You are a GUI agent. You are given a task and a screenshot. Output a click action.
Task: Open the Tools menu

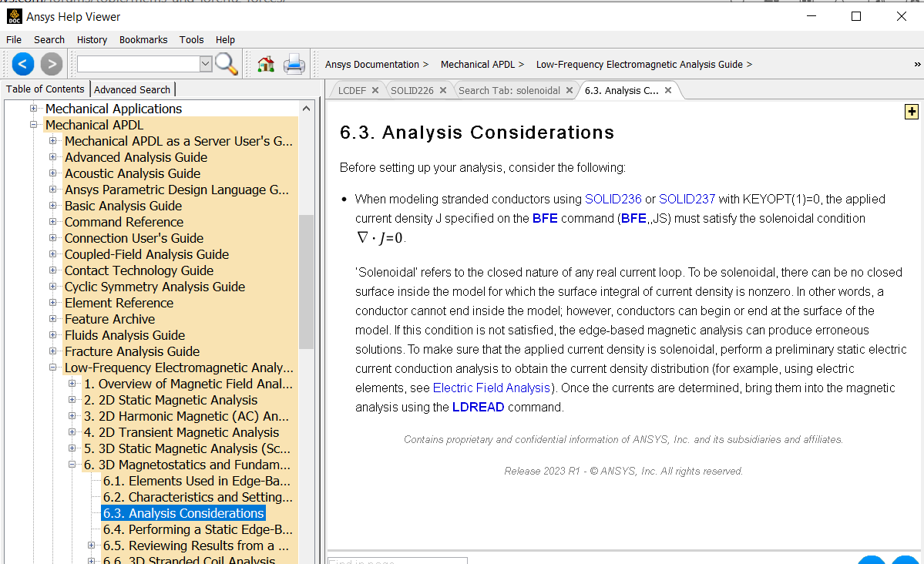[192, 39]
